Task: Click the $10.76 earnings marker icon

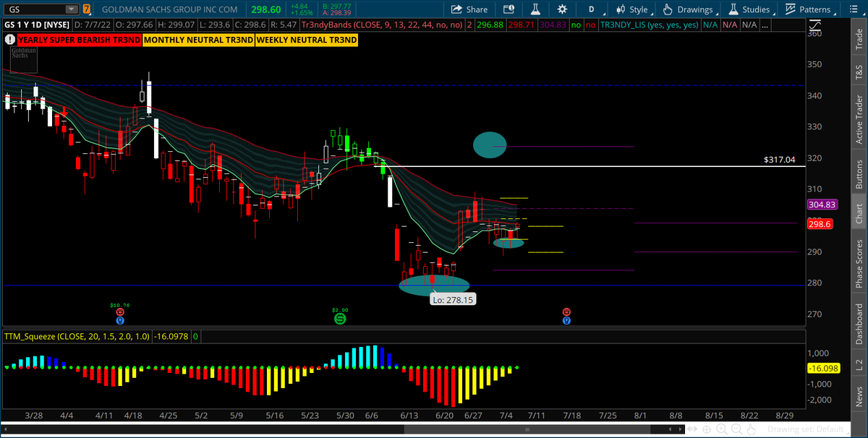Action: click(120, 312)
